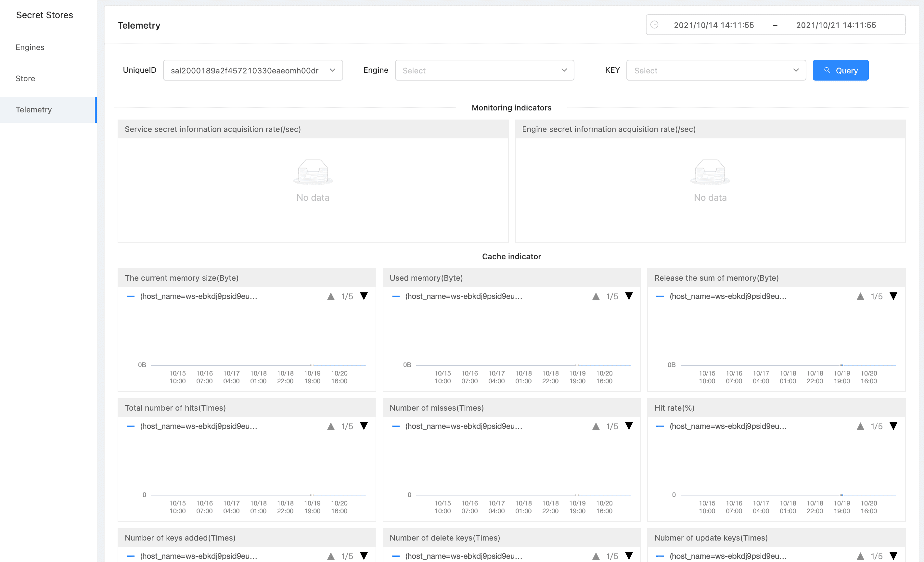Click the clock icon in date range picker
Image resolution: width=924 pixels, height=562 pixels.
coord(654,25)
